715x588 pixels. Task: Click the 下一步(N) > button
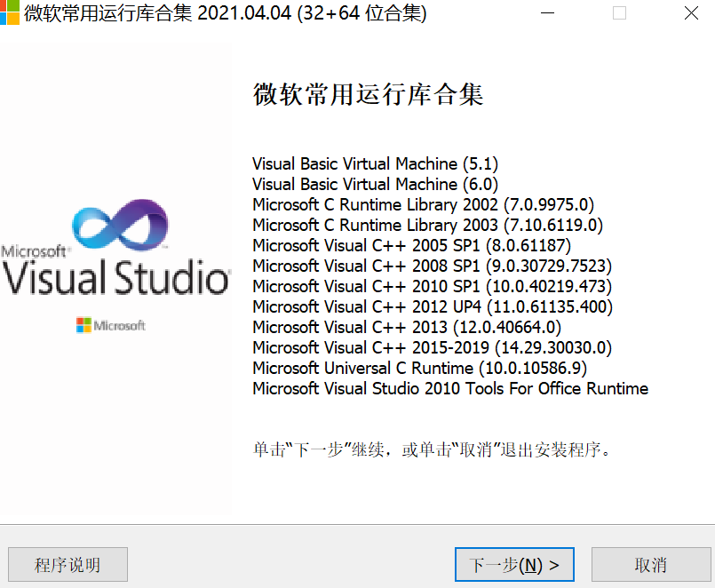(x=514, y=564)
